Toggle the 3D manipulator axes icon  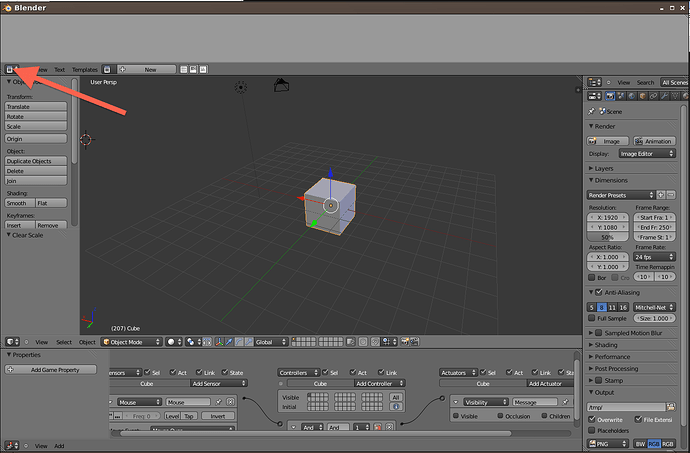[x=219, y=342]
